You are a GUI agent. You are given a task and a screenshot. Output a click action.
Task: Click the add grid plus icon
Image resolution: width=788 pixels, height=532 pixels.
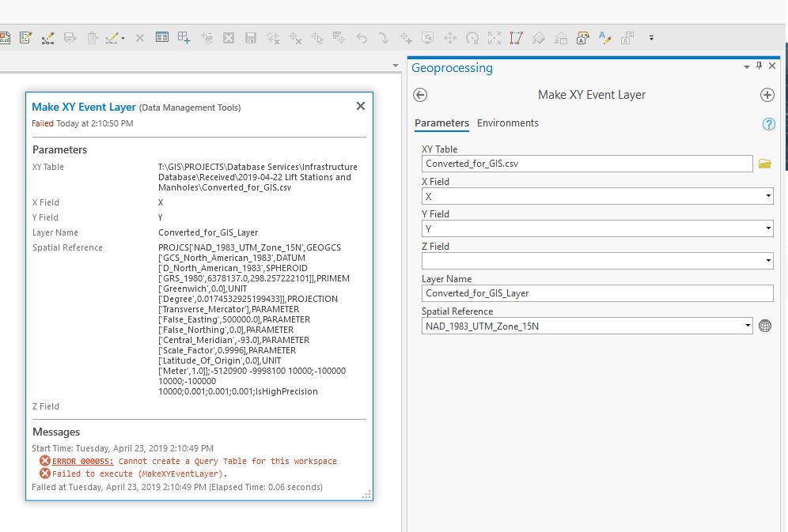tap(184, 38)
